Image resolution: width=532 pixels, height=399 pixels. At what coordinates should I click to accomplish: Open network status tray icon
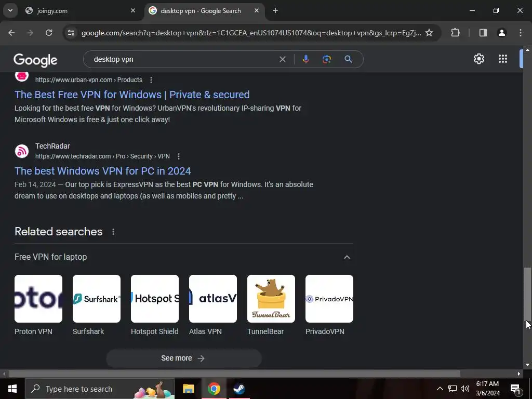(453, 389)
